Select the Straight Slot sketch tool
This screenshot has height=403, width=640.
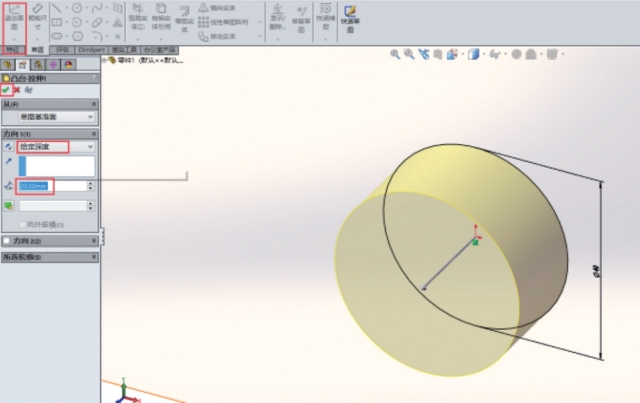point(57,36)
